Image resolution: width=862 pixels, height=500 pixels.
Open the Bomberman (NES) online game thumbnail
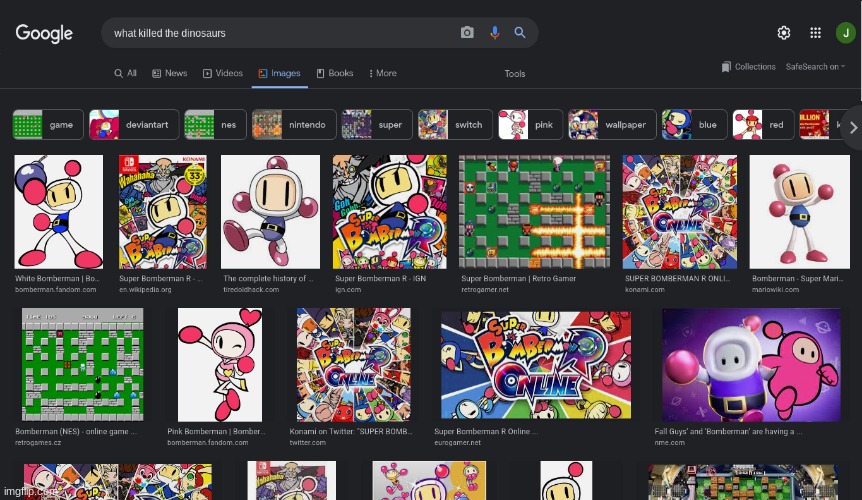click(x=82, y=364)
